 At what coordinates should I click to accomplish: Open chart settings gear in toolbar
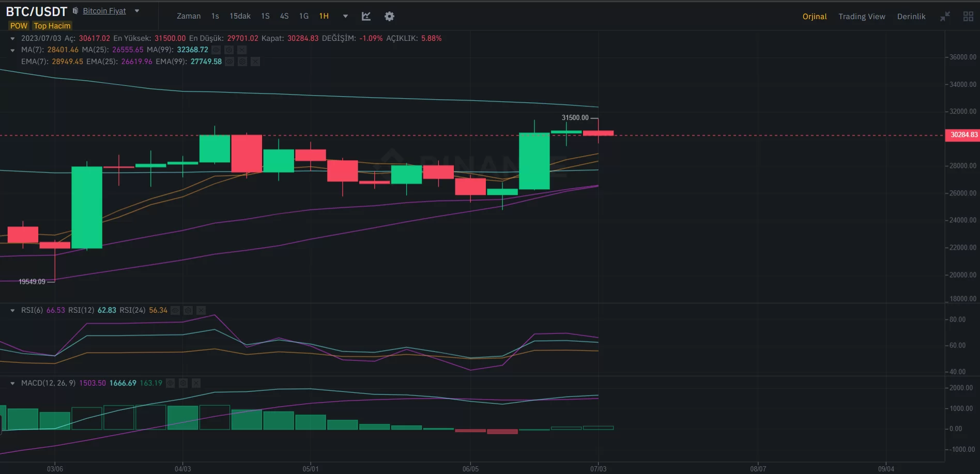coord(389,16)
